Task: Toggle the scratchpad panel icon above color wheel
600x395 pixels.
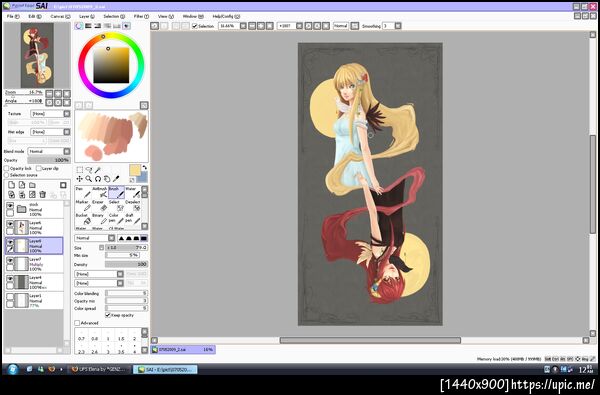Action: click(x=126, y=26)
